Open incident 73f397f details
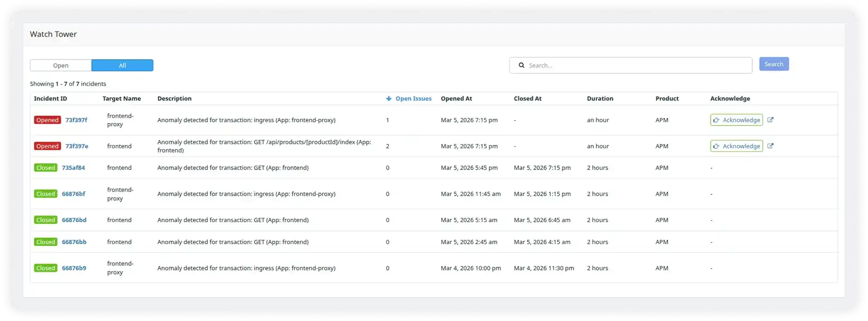Screen dimensions: 868x321 click(76, 120)
